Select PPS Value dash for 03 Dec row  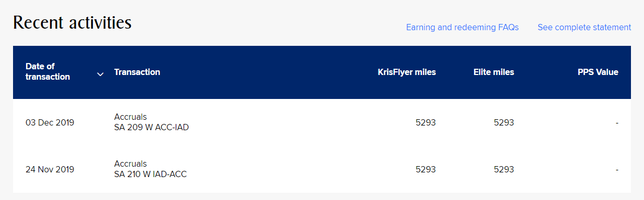click(x=617, y=123)
